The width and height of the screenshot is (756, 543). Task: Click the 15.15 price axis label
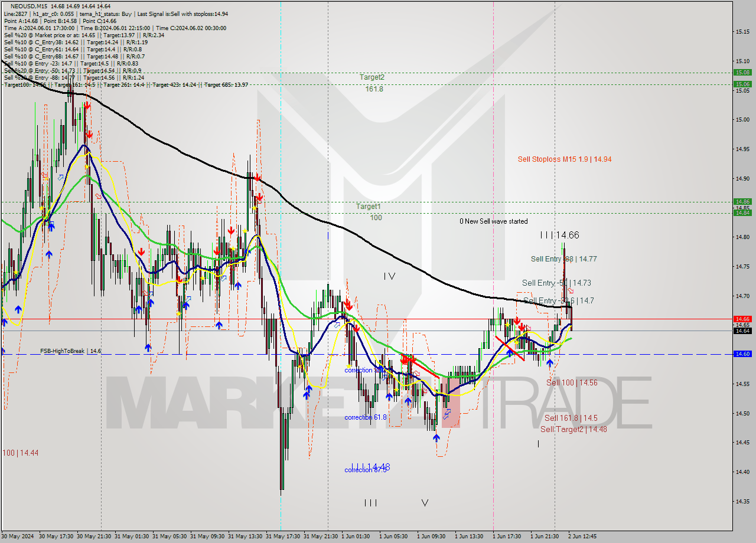pyautogui.click(x=742, y=31)
